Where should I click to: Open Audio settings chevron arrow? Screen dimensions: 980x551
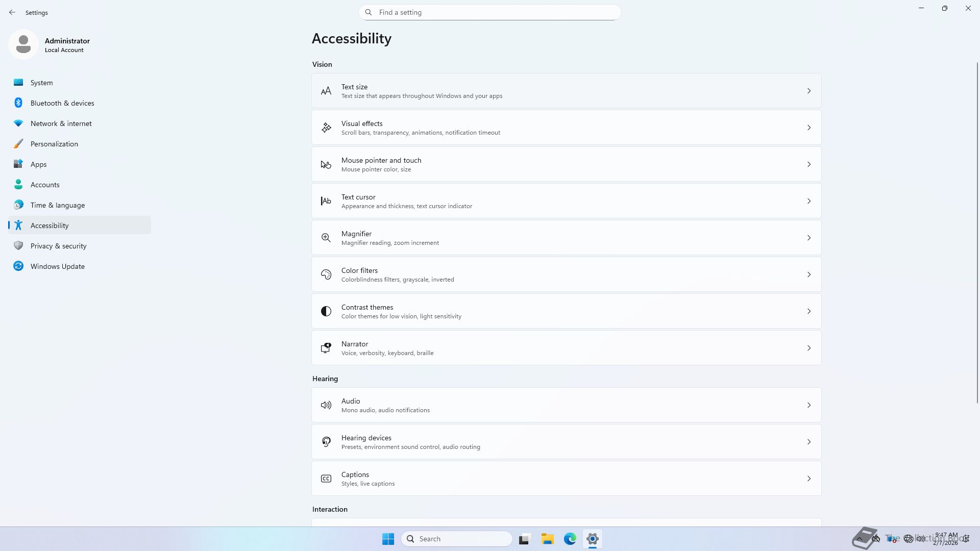pyautogui.click(x=808, y=406)
